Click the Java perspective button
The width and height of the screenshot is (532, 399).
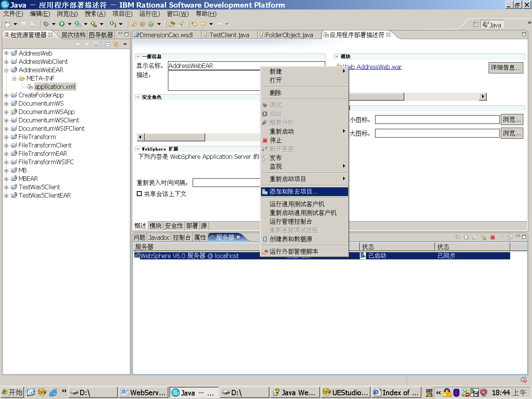[x=492, y=25]
